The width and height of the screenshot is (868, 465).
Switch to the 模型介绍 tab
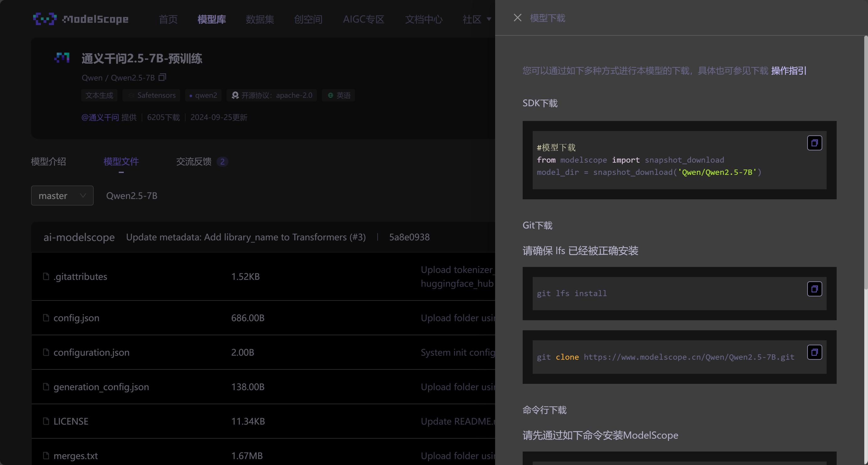[48, 161]
